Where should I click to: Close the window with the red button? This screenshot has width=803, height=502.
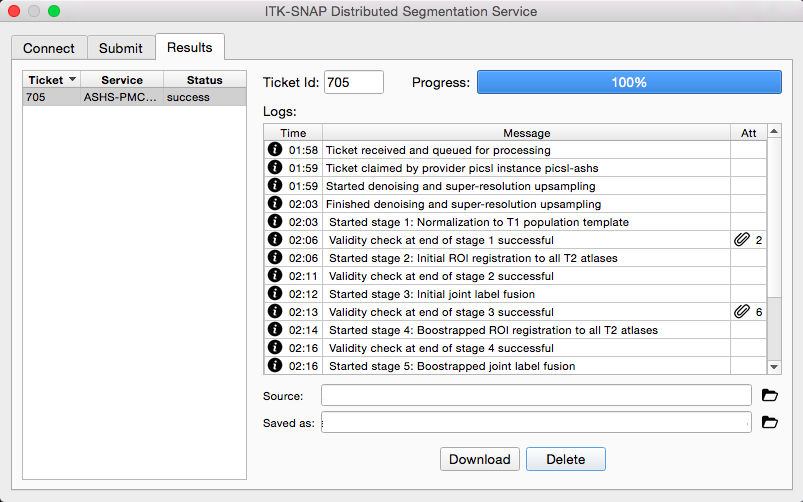(14, 11)
